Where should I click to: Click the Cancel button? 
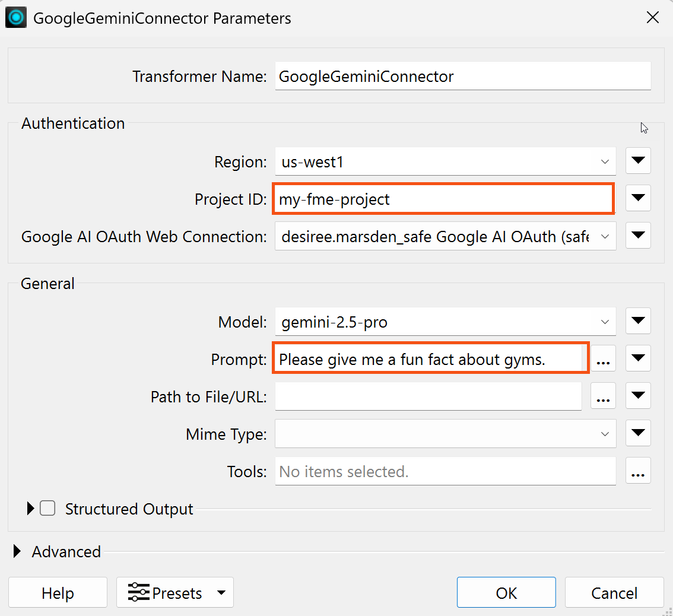pyautogui.click(x=614, y=592)
